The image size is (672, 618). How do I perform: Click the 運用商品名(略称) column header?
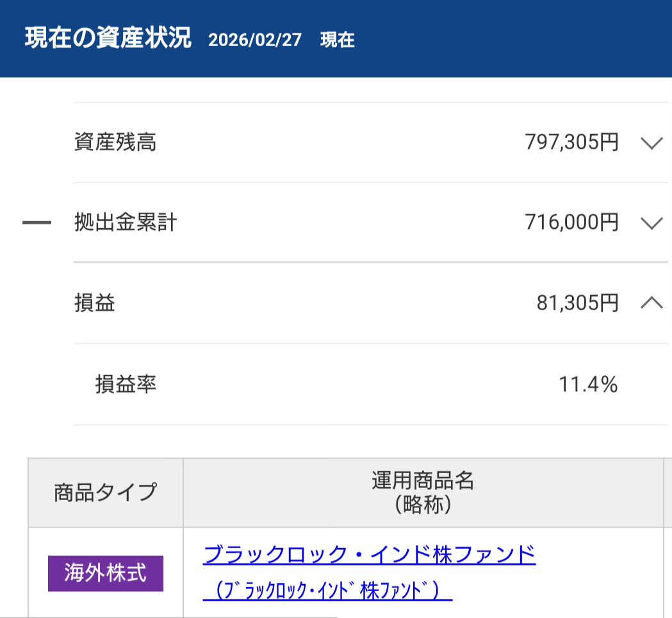pyautogui.click(x=423, y=492)
